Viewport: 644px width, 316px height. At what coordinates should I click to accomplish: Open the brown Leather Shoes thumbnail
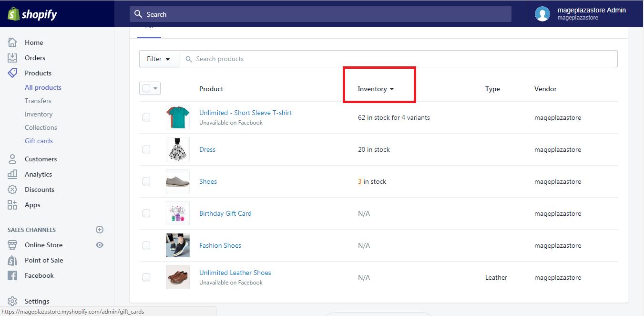tap(178, 277)
